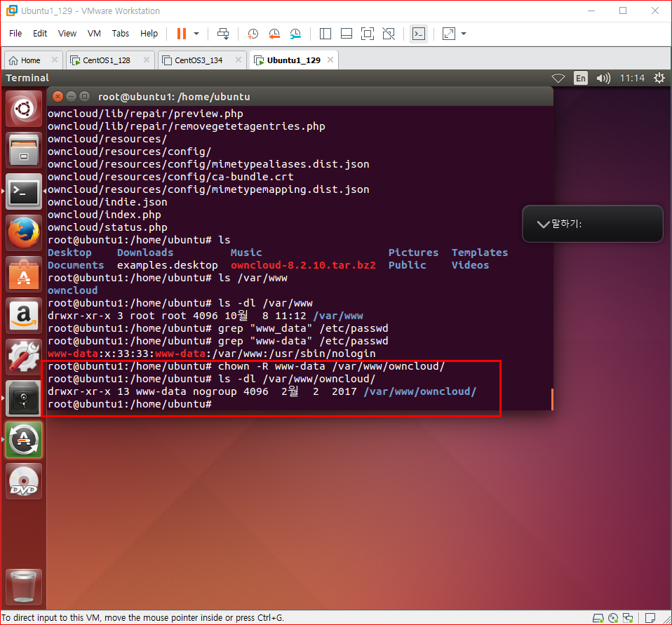672x625 pixels.
Task: Open the En keyboard input indicator
Action: coord(581,78)
